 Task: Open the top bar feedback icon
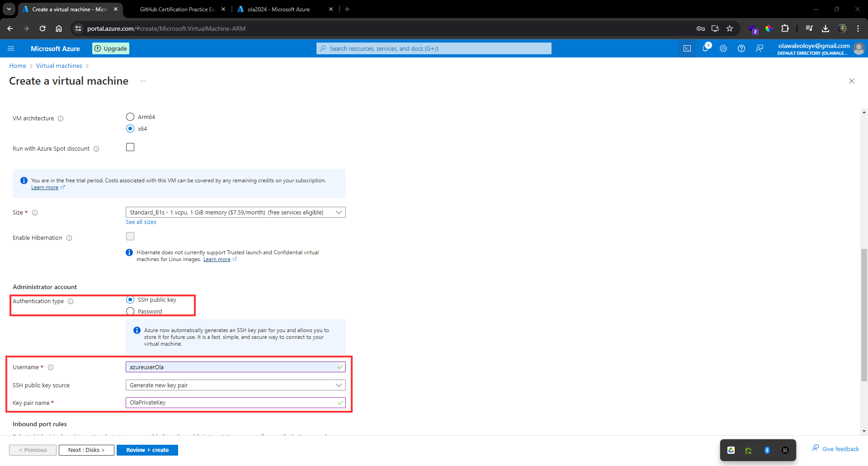pos(759,48)
